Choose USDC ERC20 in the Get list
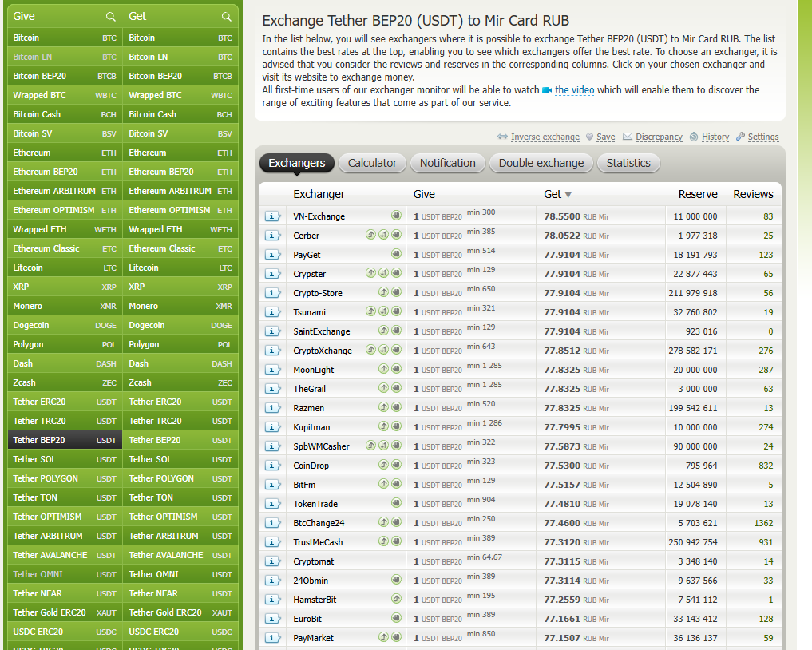 tap(180, 632)
